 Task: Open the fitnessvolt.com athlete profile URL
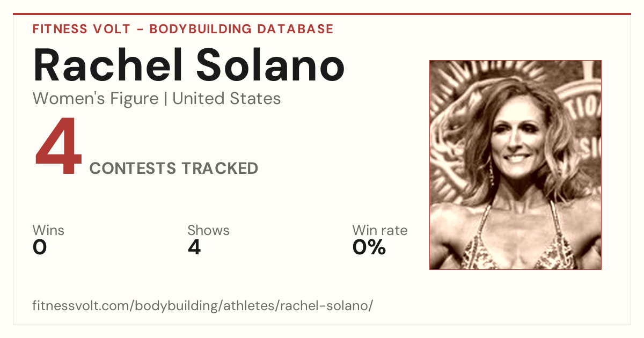[x=203, y=306]
